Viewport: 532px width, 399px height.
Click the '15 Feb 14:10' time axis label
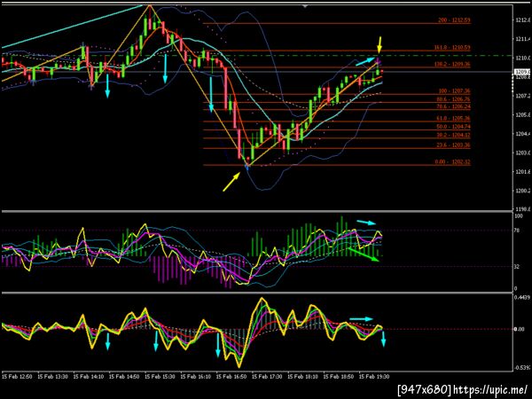pyautogui.click(x=89, y=376)
